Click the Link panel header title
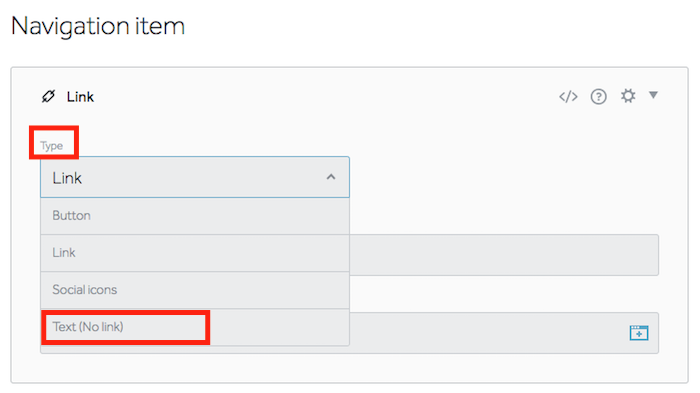Screen dimensions: 700x393 (80, 97)
